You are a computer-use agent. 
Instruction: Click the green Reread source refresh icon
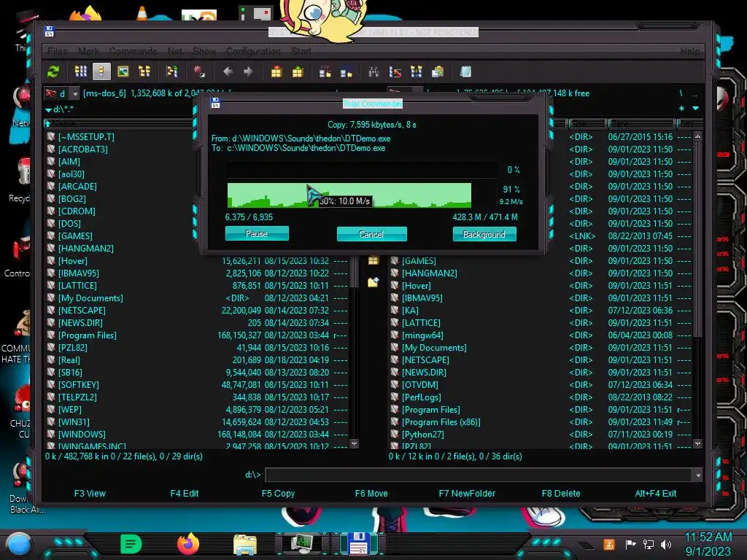click(x=53, y=72)
